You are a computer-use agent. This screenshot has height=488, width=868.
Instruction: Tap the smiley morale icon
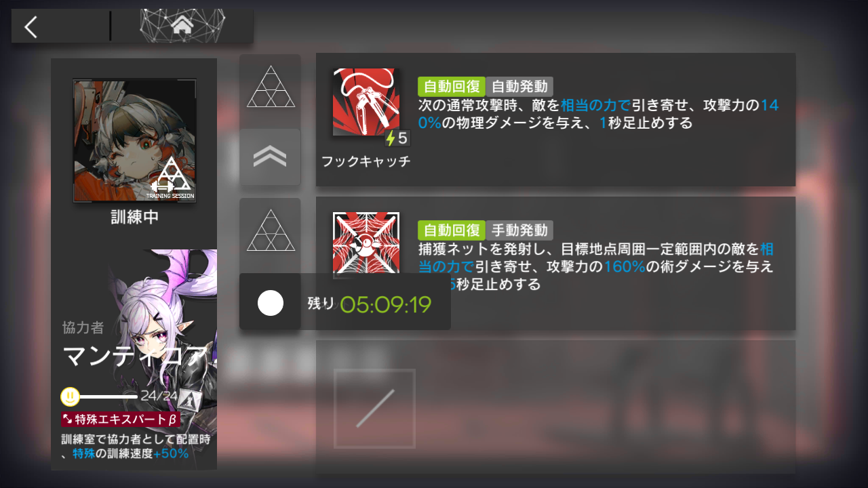70,396
